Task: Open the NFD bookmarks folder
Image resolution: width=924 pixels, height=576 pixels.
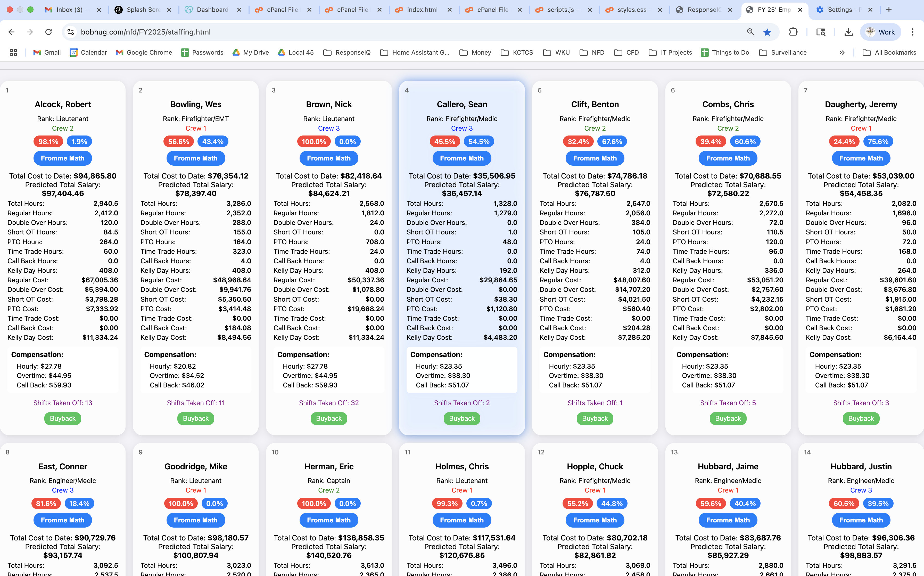Action: (592, 53)
